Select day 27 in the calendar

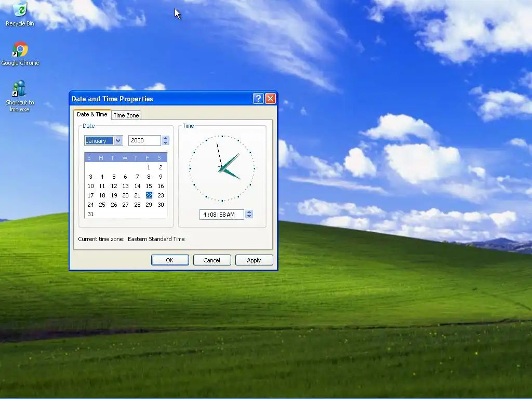point(126,205)
